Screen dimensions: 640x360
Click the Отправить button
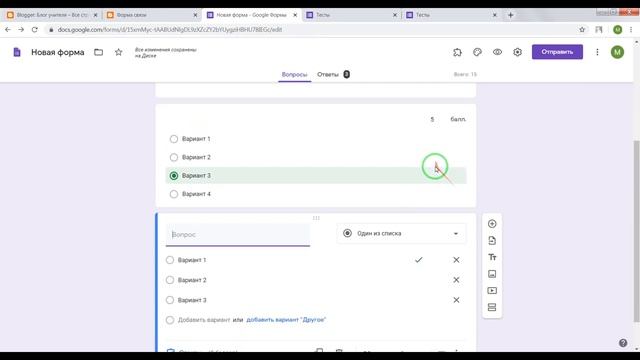coord(557,52)
